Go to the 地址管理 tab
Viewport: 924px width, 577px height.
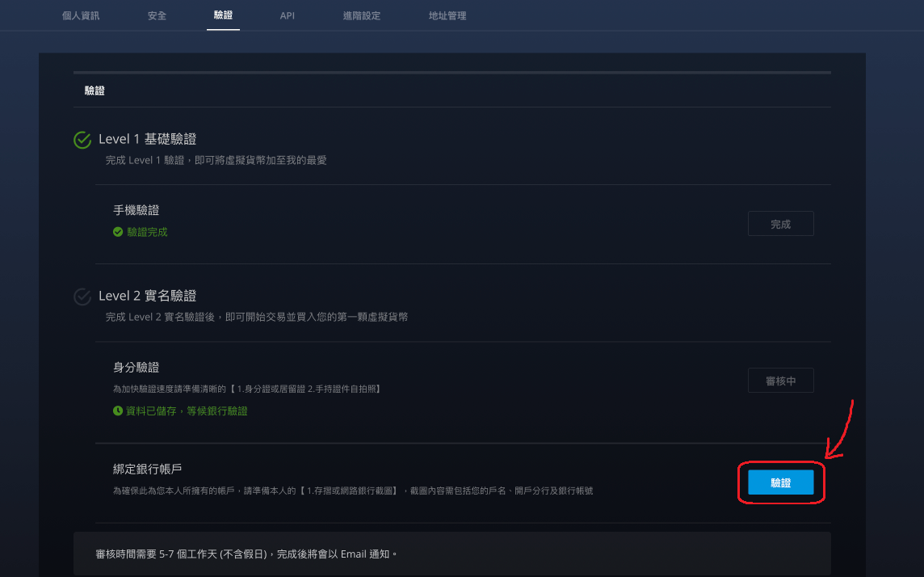click(x=447, y=15)
